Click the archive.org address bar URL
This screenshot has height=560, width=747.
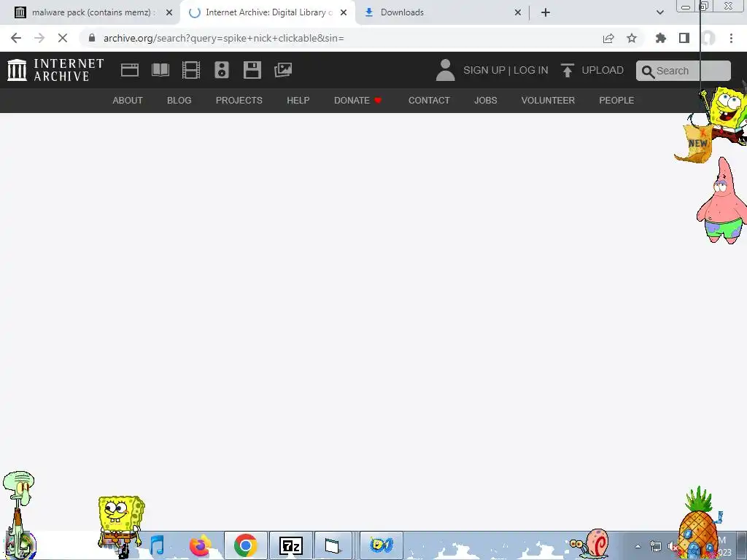tap(223, 38)
